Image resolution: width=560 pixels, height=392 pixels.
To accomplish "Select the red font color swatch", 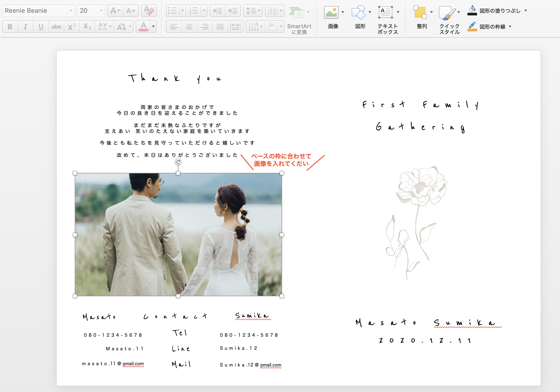I will pyautogui.click(x=144, y=26).
